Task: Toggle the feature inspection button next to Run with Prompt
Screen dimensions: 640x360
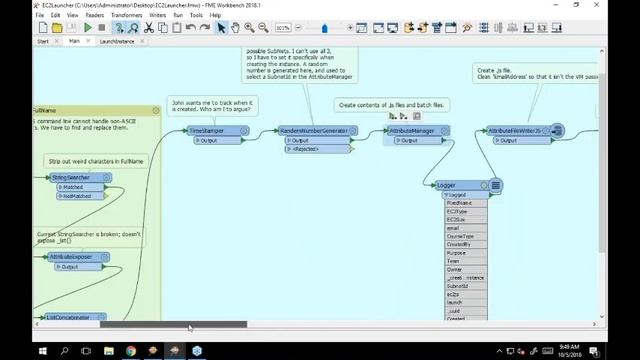Action: click(133, 28)
